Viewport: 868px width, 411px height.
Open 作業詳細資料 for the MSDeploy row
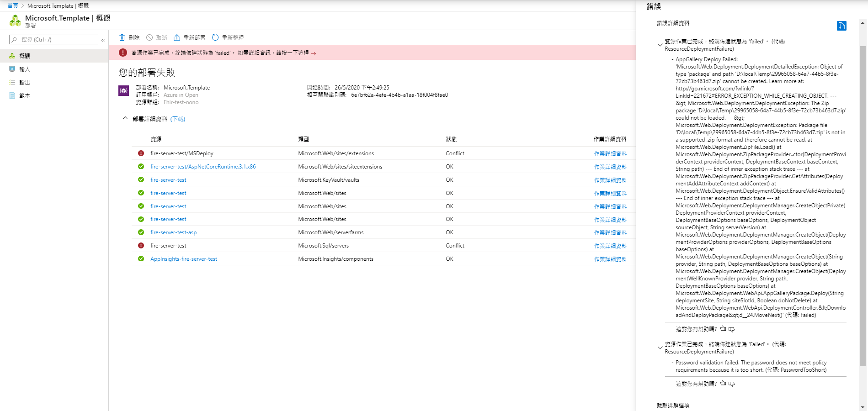[610, 154]
